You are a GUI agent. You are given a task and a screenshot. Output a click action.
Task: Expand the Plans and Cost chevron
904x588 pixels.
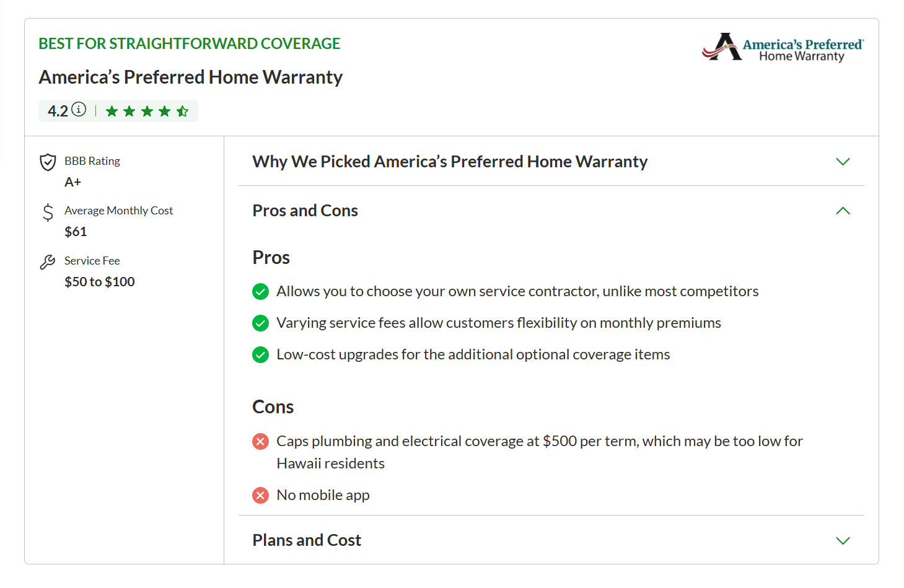click(x=843, y=540)
